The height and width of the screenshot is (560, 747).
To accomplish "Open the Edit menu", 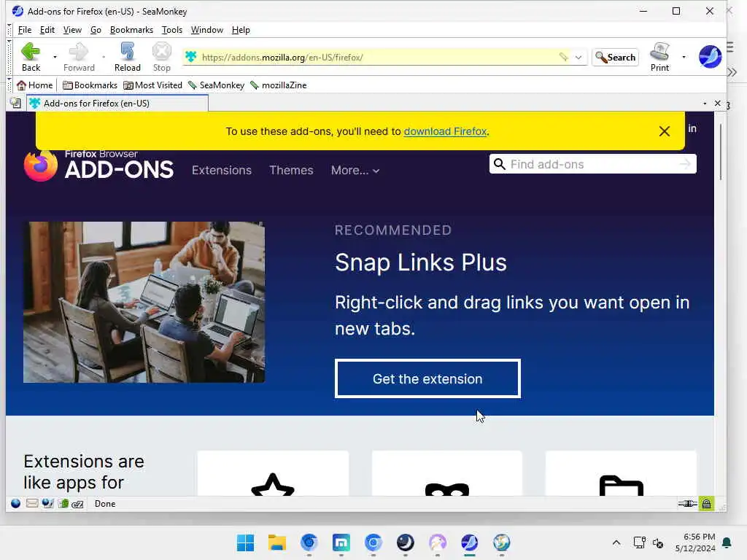I will pos(47,29).
